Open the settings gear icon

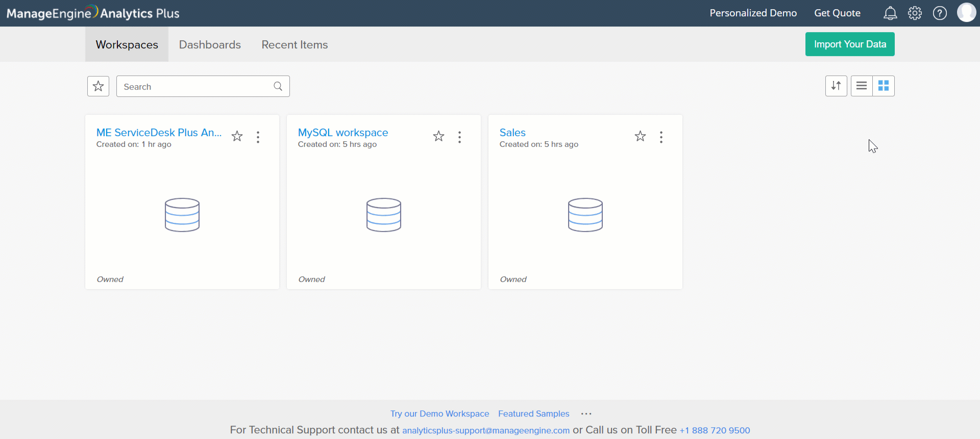915,13
